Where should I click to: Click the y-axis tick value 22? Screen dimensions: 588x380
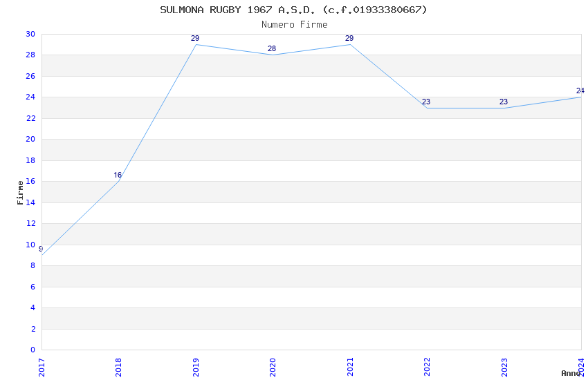pyautogui.click(x=30, y=118)
